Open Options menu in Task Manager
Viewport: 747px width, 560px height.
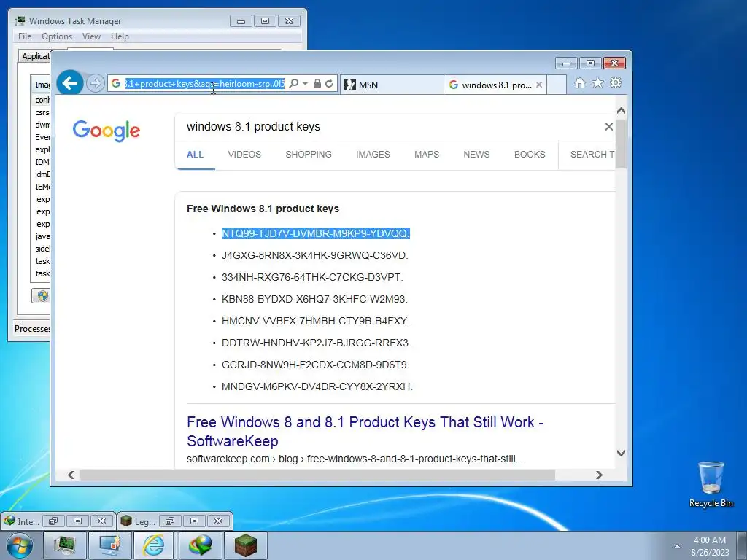coord(57,36)
